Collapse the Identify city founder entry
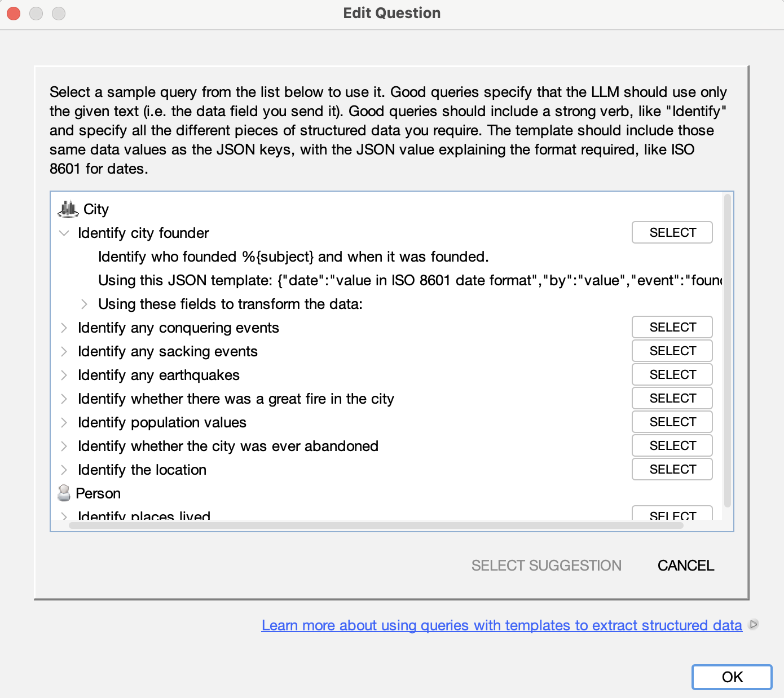 click(x=64, y=233)
